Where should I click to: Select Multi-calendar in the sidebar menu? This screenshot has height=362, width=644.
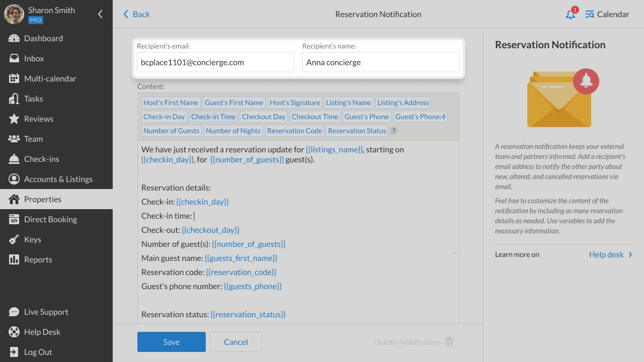[x=50, y=78]
